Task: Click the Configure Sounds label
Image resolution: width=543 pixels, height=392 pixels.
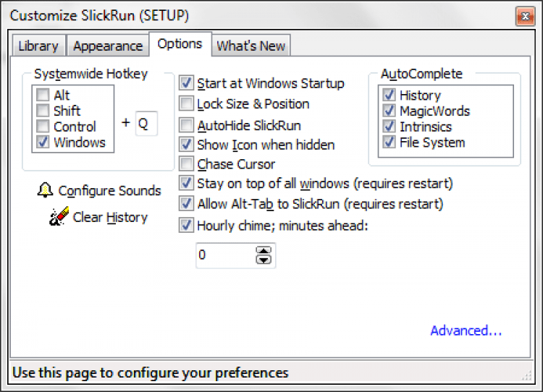Action: tap(109, 190)
